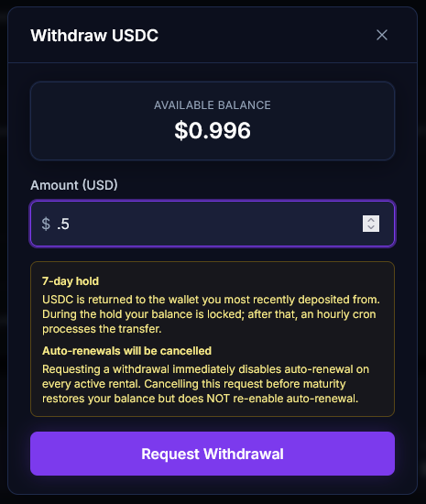Decrease amount with stepper down arrow
This screenshot has height=504, width=426.
pyautogui.click(x=371, y=227)
